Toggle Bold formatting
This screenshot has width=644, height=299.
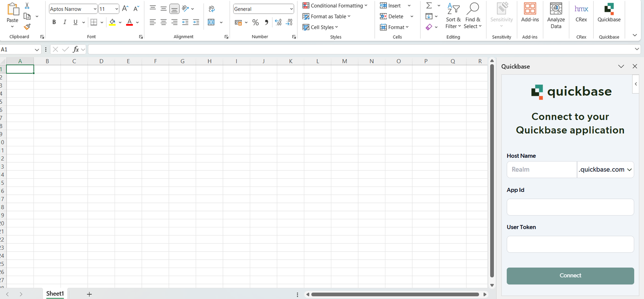(54, 22)
